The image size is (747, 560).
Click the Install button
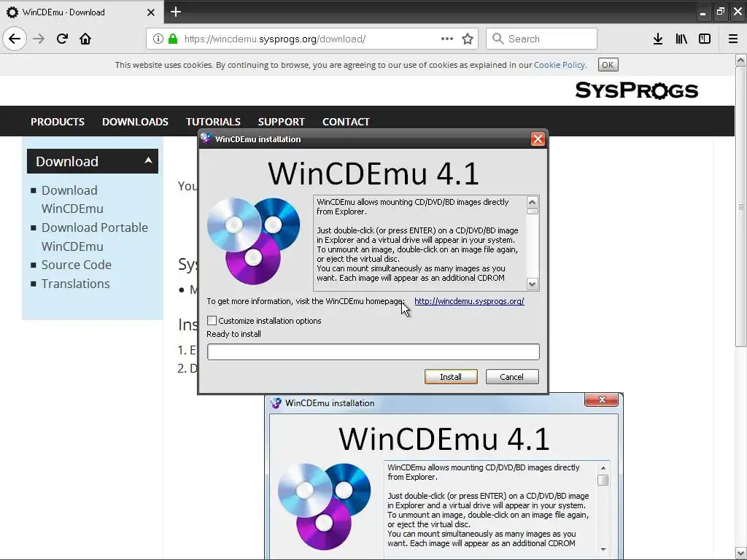(451, 377)
